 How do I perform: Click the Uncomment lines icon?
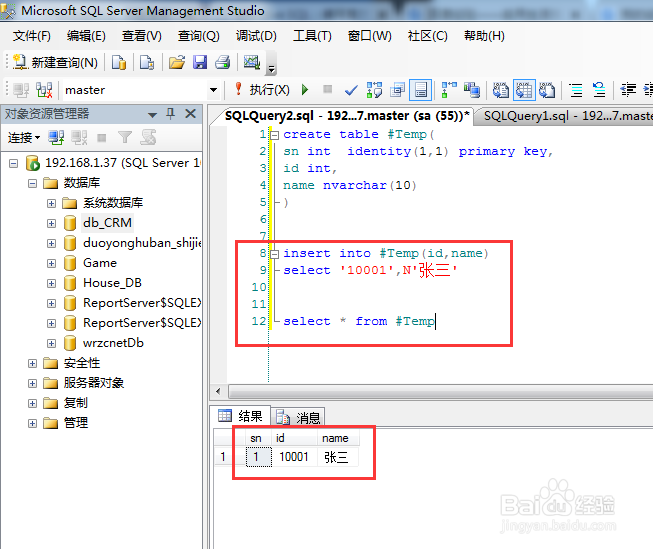pos(599,90)
